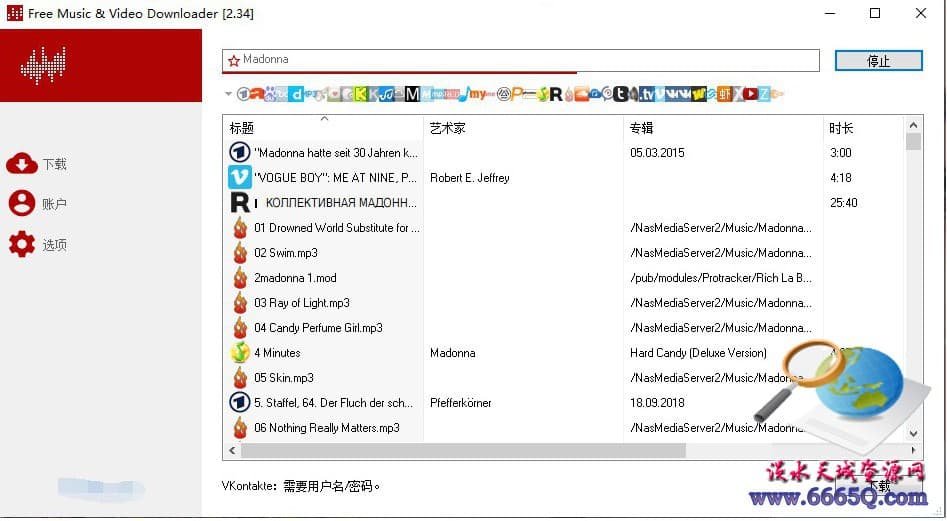Image resolution: width=947 pixels, height=521 pixels.
Task: Select '04 Candy Perfume Girl.mp3' result
Action: (318, 328)
